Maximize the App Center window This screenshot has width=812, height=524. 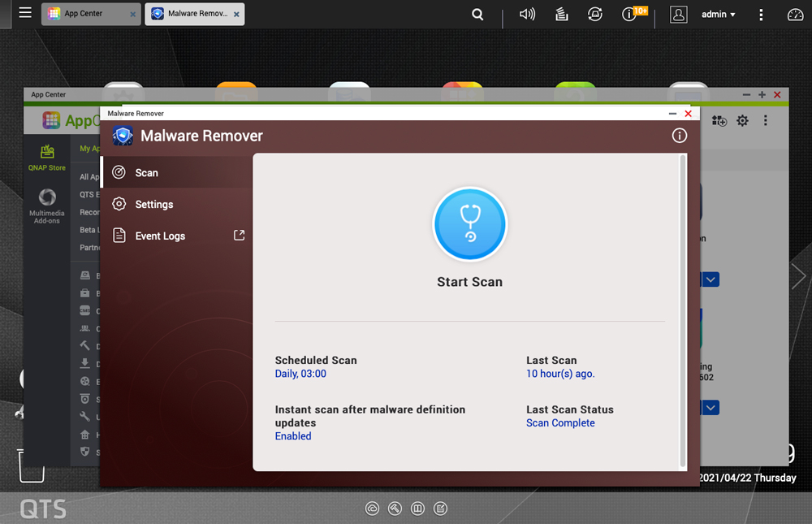[x=762, y=94]
